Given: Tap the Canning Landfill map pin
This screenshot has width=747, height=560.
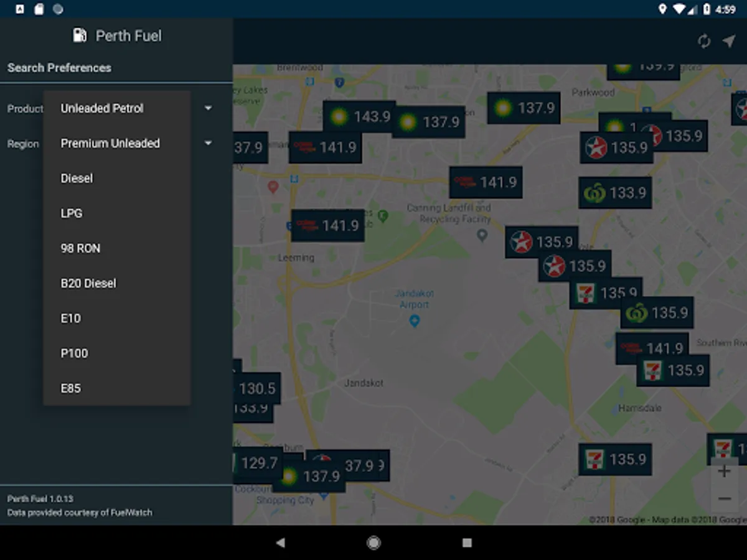Looking at the screenshot, I should pyautogui.click(x=482, y=235).
